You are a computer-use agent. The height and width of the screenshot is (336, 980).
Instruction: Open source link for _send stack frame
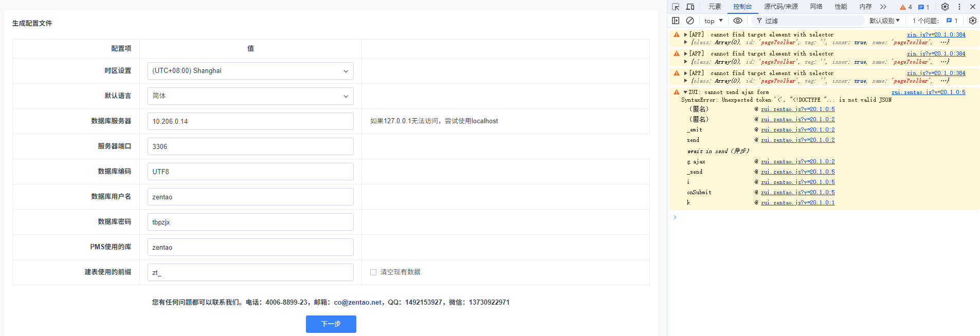(x=798, y=172)
